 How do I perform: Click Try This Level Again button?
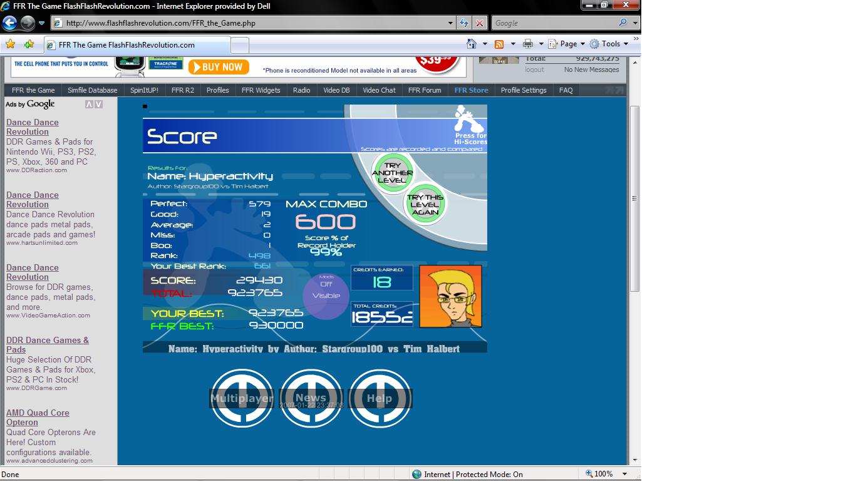tap(425, 204)
